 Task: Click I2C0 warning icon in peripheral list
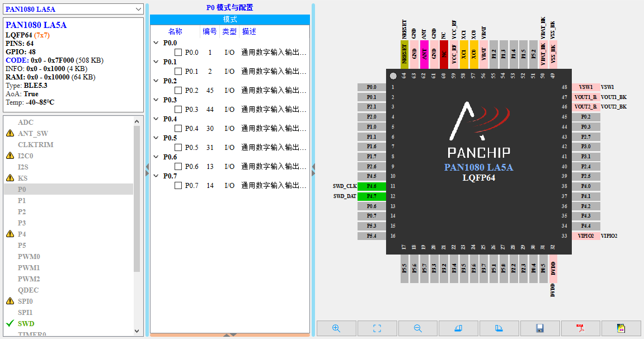click(10, 156)
